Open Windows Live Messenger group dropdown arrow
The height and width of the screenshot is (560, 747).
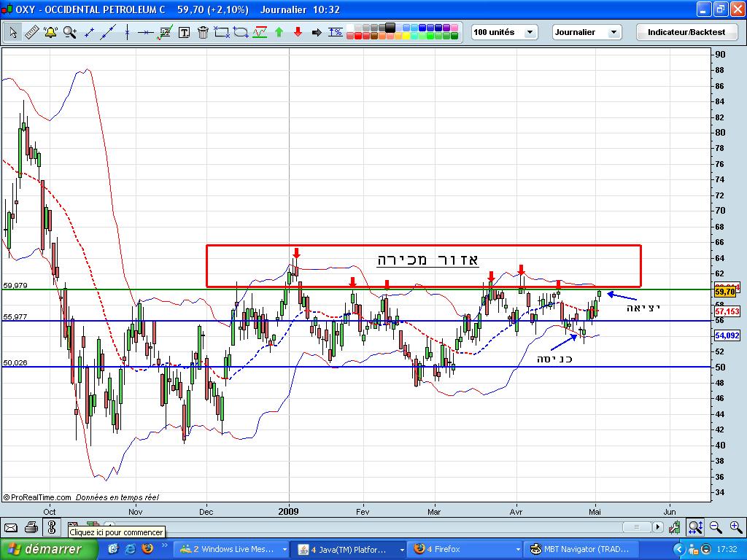pos(285,550)
